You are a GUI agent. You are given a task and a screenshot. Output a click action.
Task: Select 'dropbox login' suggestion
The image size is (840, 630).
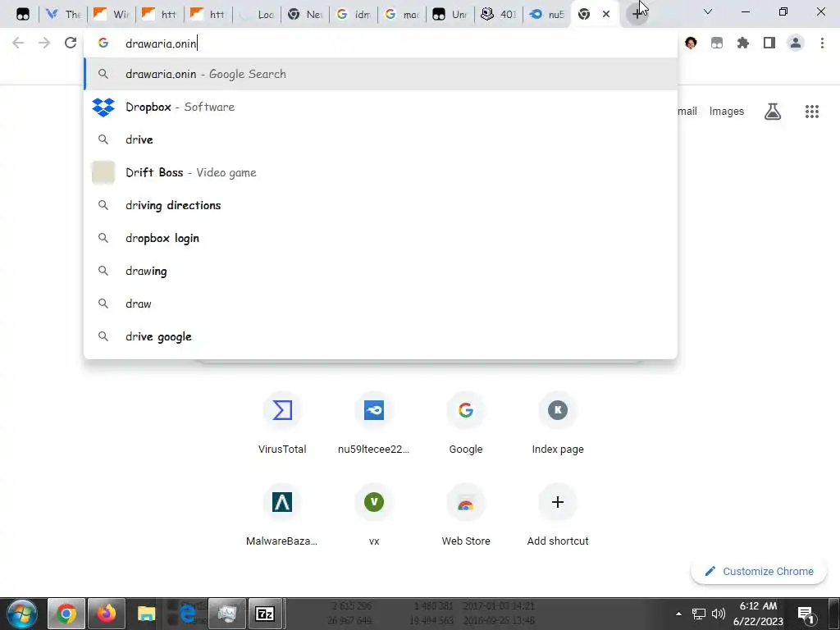(381, 238)
